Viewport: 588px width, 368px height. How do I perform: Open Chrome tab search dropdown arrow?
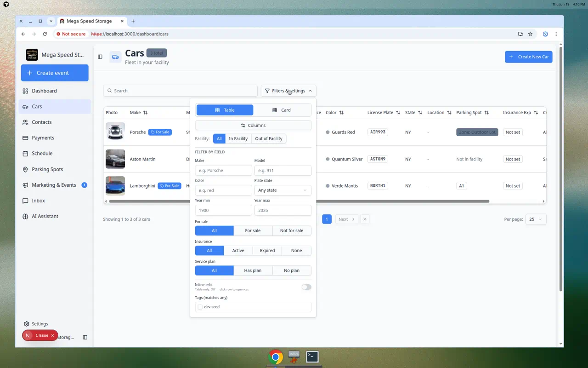(x=51, y=21)
